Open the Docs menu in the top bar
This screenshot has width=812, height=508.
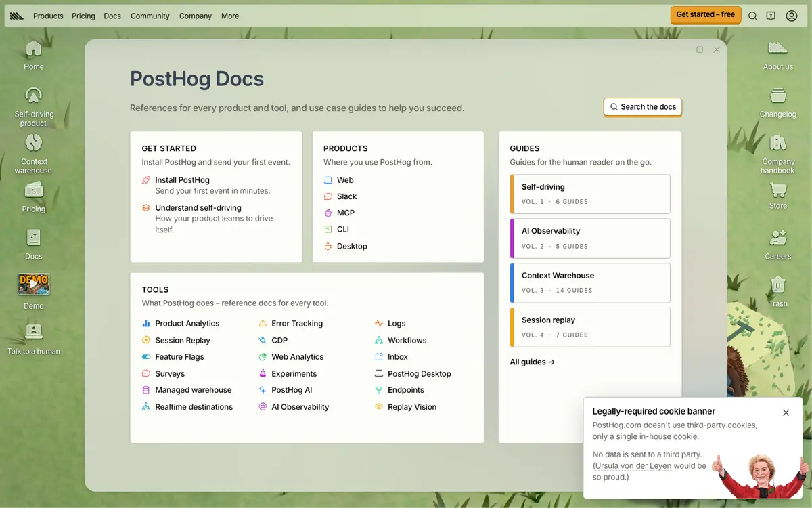point(112,16)
